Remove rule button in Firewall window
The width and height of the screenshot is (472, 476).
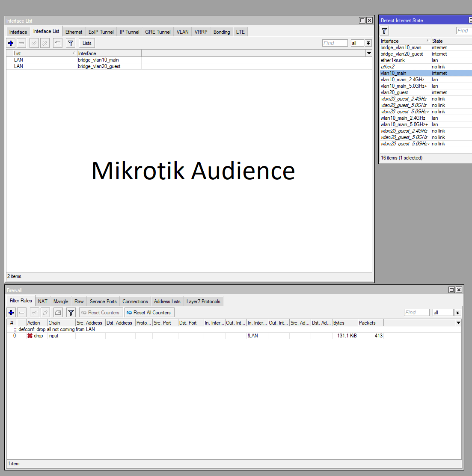22,312
